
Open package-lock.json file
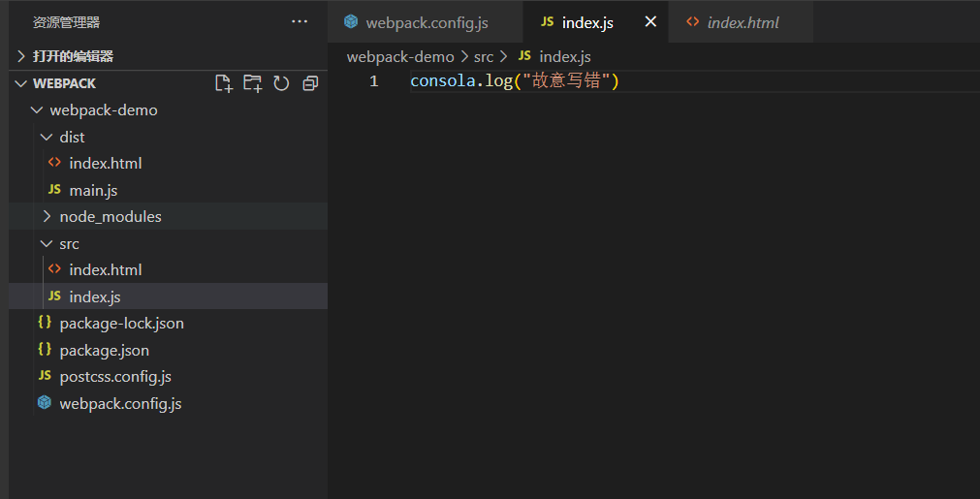[168, 324]
